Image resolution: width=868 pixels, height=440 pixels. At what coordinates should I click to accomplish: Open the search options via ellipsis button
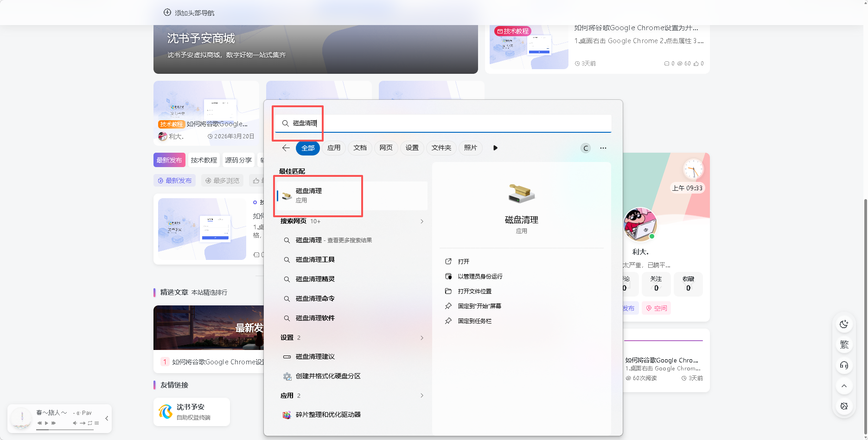pyautogui.click(x=603, y=148)
